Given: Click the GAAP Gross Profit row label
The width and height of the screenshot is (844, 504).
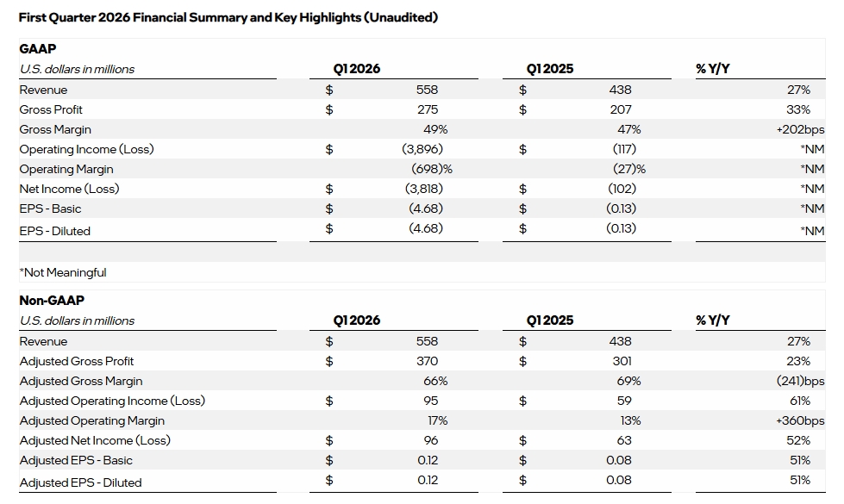Looking at the screenshot, I should [x=51, y=109].
